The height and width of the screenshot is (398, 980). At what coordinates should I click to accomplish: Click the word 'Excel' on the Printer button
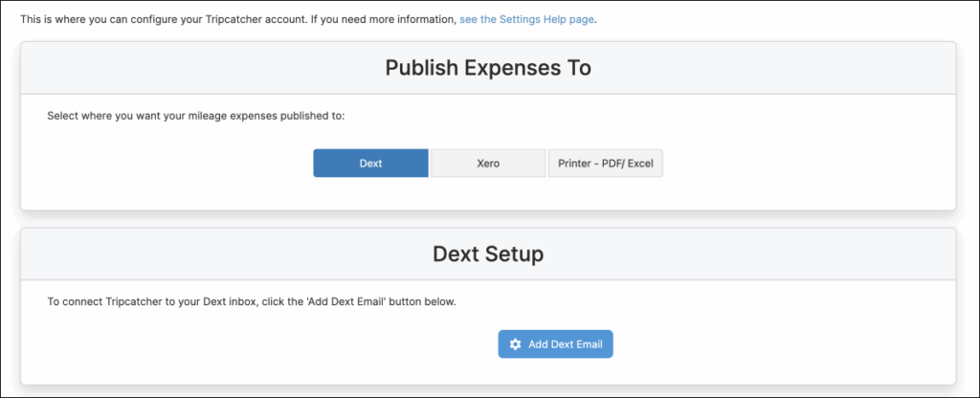[640, 164]
